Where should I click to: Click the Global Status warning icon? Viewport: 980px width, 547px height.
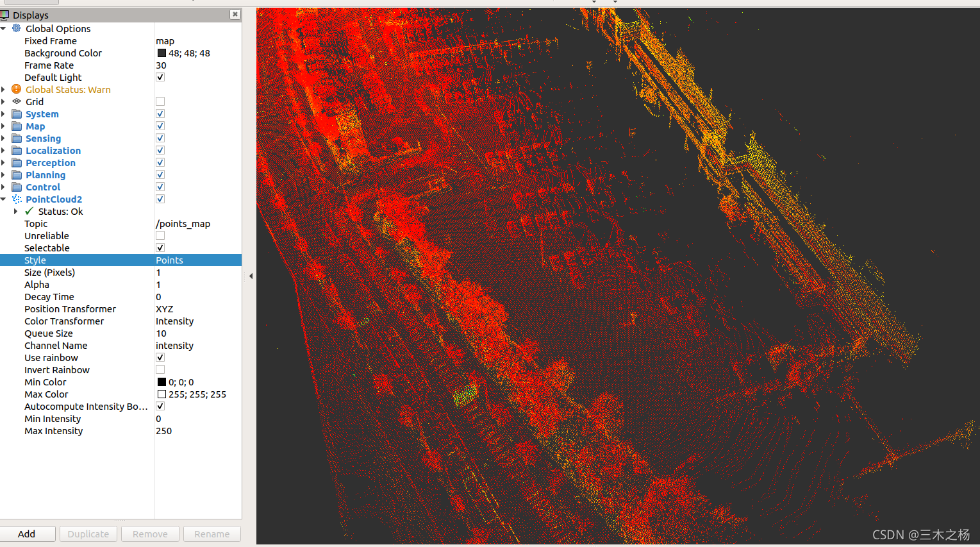(17, 89)
